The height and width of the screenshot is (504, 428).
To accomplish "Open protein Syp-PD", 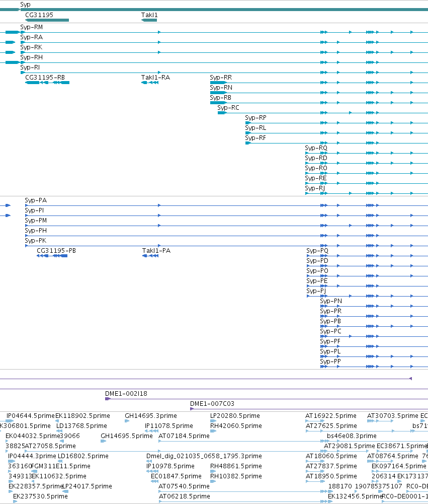I will click(317, 261).
